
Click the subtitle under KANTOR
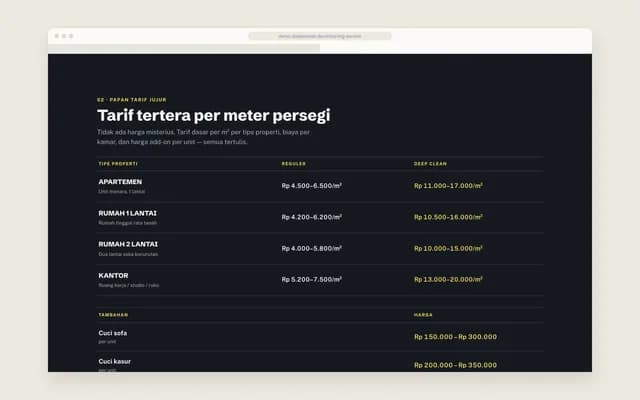[x=129, y=285]
